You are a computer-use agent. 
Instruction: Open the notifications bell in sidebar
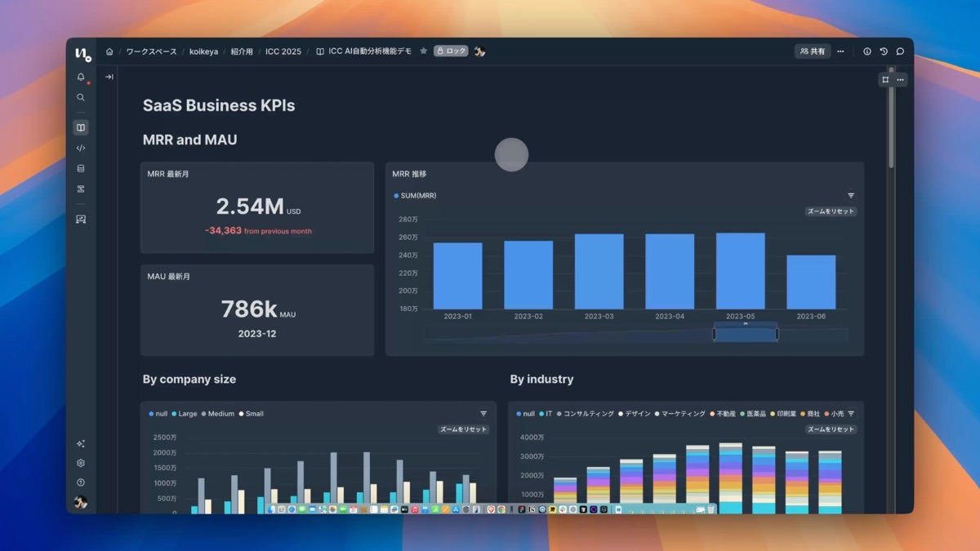[x=81, y=78]
